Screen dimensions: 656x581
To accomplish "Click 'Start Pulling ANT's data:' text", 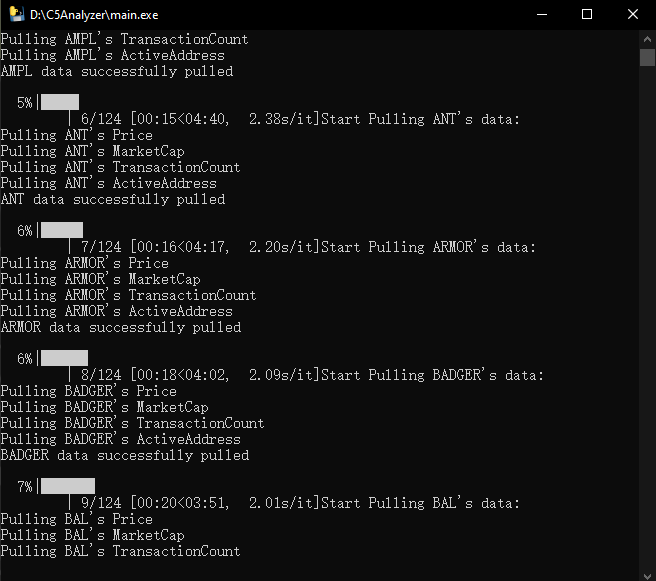I will [x=420, y=119].
